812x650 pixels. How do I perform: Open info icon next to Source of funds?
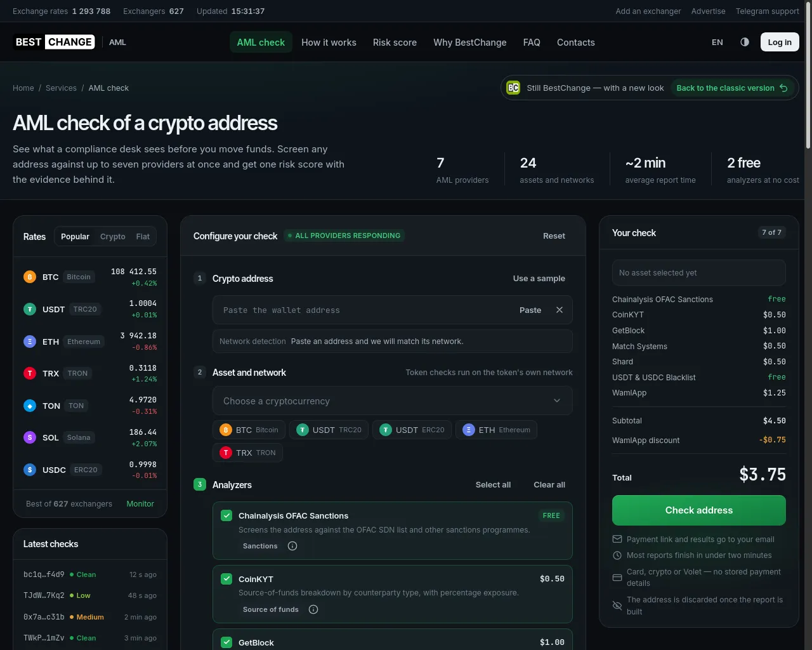click(x=313, y=609)
